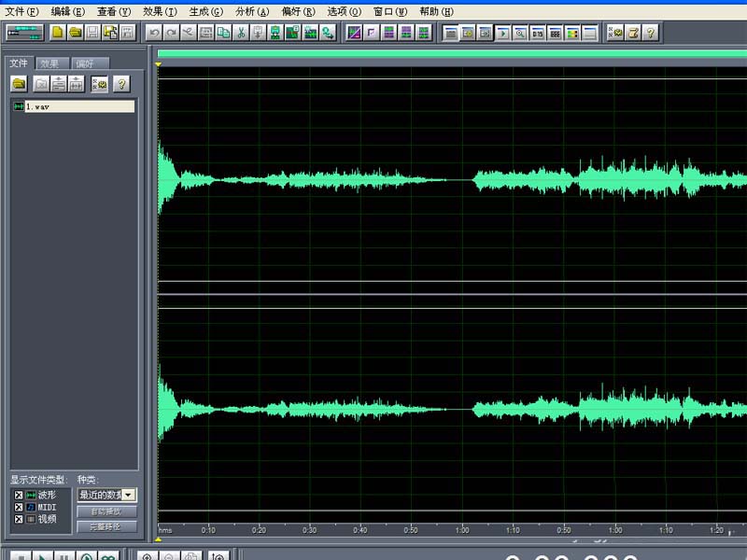Toggle the MIDI file type checkbox
The image size is (747, 560).
click(18, 507)
